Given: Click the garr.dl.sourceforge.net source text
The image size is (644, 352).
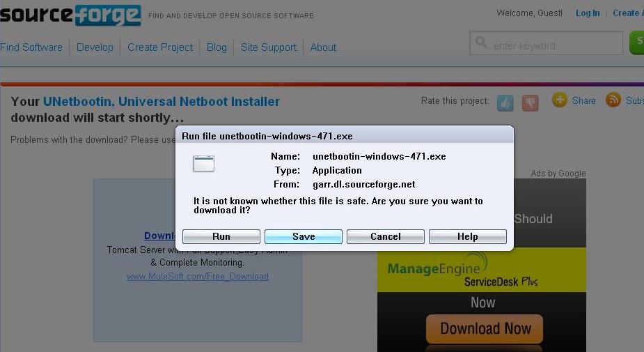Looking at the screenshot, I should click(363, 184).
